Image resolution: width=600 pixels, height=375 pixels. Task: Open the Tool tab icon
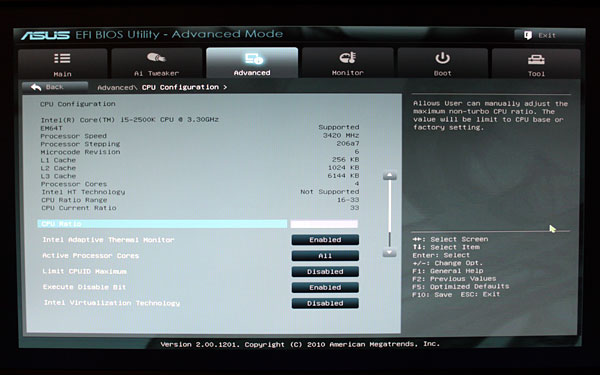click(x=536, y=59)
